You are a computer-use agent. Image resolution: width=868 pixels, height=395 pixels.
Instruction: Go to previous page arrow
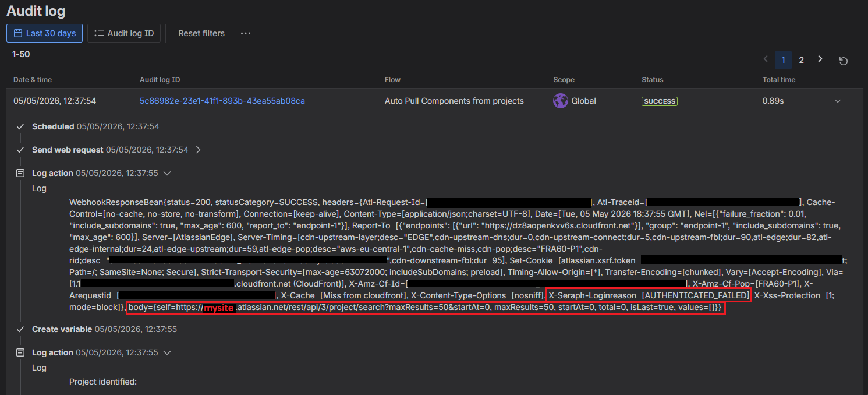tap(766, 59)
